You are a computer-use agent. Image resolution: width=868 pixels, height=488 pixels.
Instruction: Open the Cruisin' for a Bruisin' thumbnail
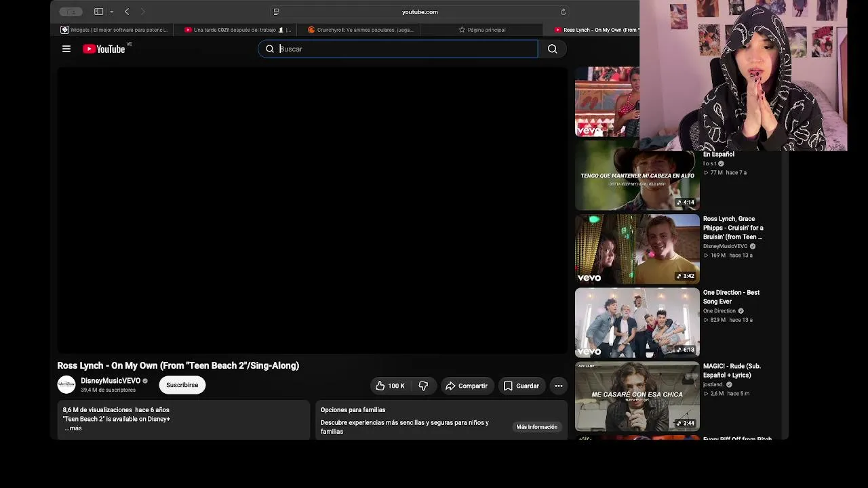pos(637,249)
